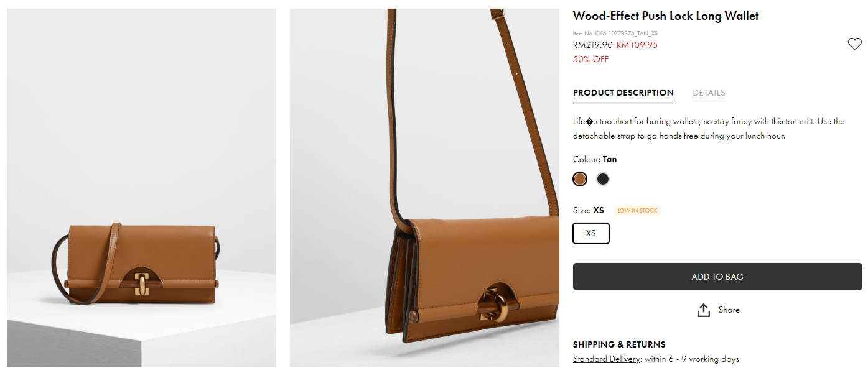Open the PRODUCT DESCRIPTION tab
Screen dimensions: 868x373
click(623, 93)
